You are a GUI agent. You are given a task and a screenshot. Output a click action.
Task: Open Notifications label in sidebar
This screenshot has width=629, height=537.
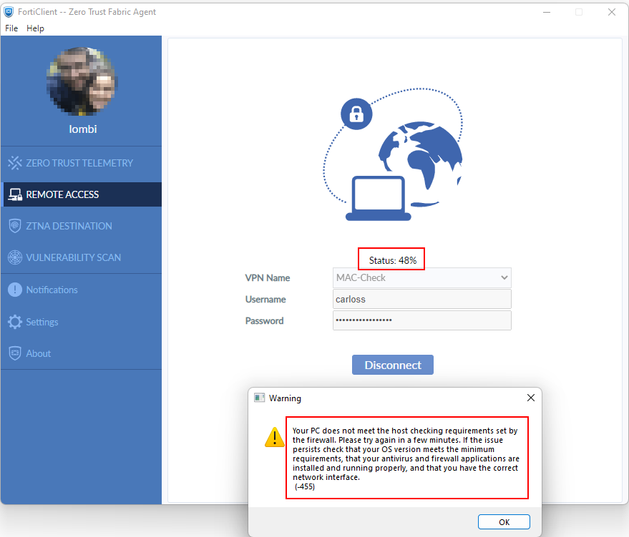52,290
